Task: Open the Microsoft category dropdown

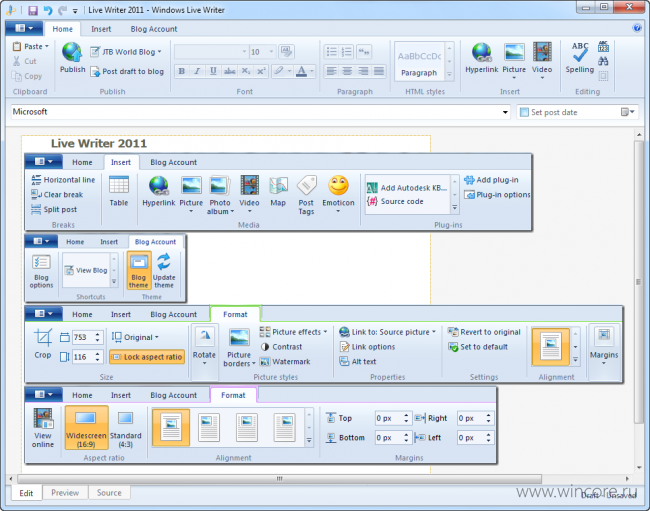Action: 505,112
